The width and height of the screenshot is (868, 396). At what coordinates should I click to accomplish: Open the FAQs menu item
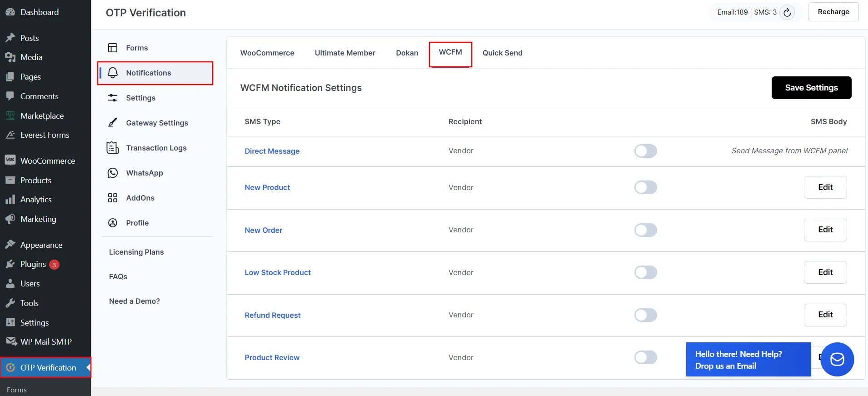[x=118, y=276]
